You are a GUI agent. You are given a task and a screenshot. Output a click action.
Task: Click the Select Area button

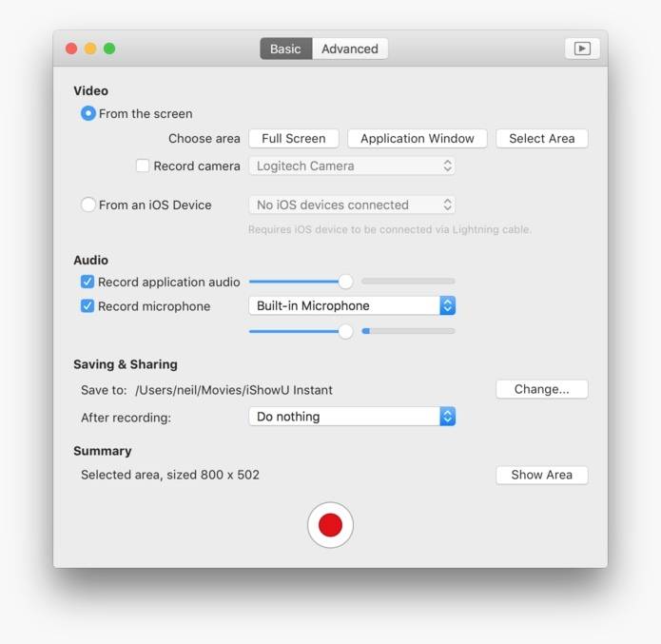(x=542, y=138)
